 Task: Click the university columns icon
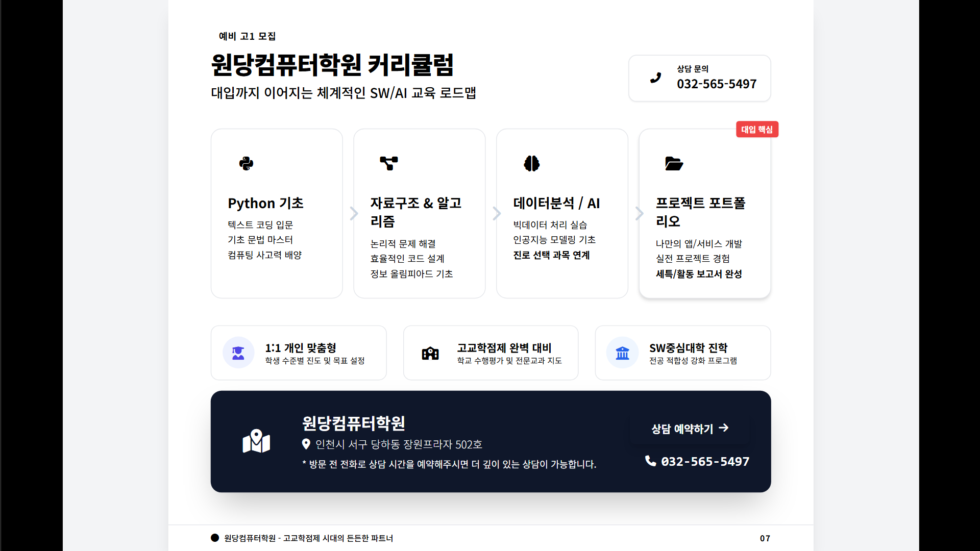pos(622,353)
